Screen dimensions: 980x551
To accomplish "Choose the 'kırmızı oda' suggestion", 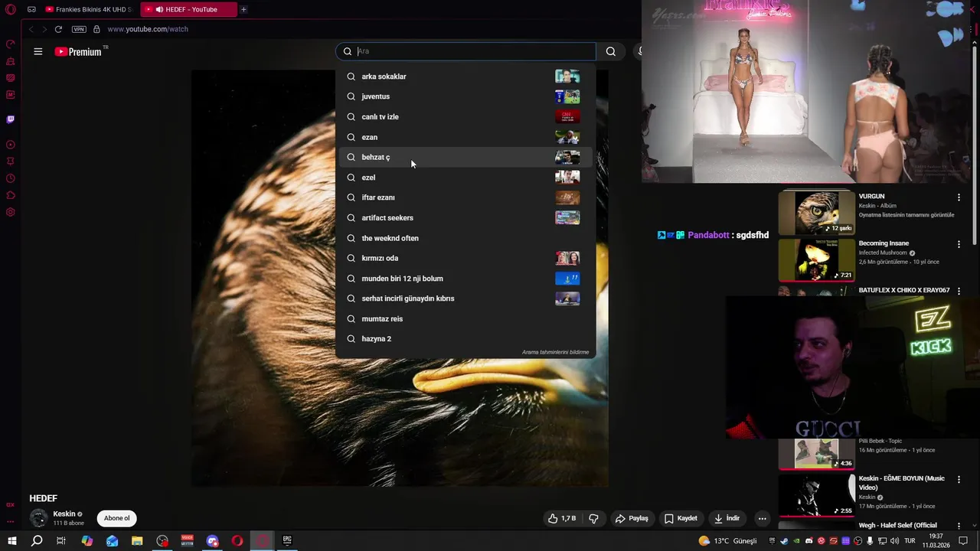I will pos(465,258).
